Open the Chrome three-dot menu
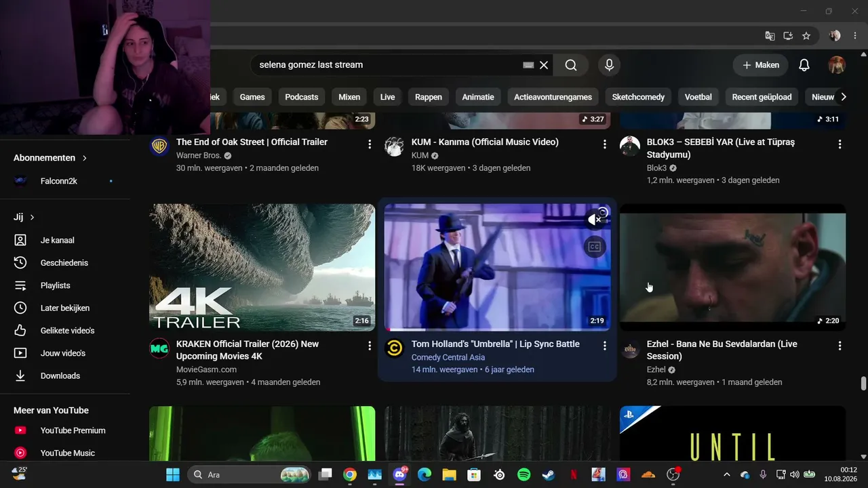This screenshot has height=488, width=868. coord(856,36)
